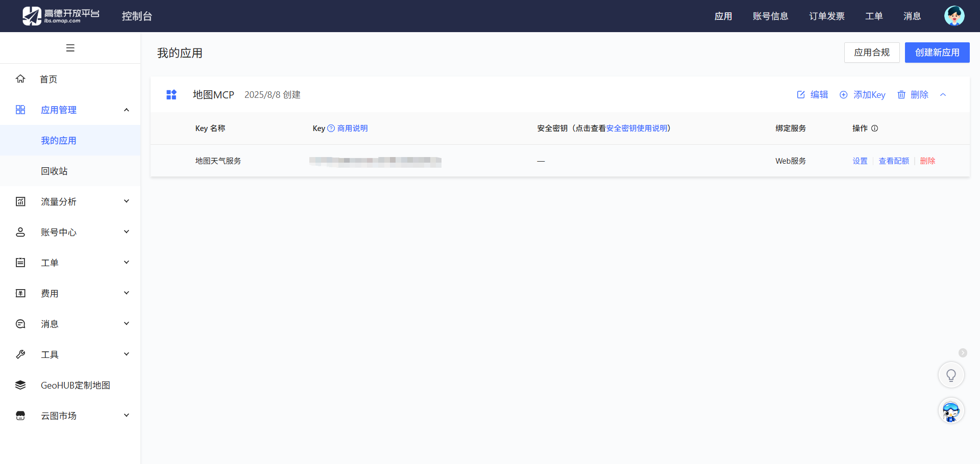Open 工单 in top navigation
980x464 pixels.
[x=874, y=16]
